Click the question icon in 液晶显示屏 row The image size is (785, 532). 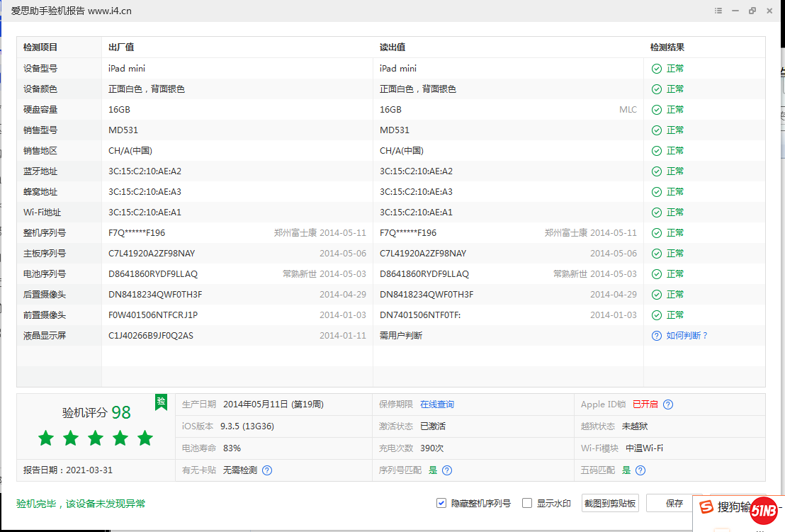[x=656, y=336]
